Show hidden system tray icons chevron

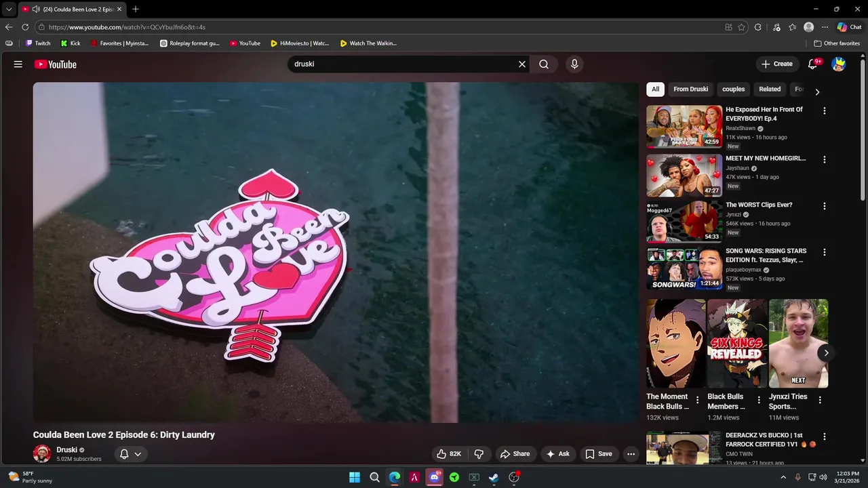(783, 477)
